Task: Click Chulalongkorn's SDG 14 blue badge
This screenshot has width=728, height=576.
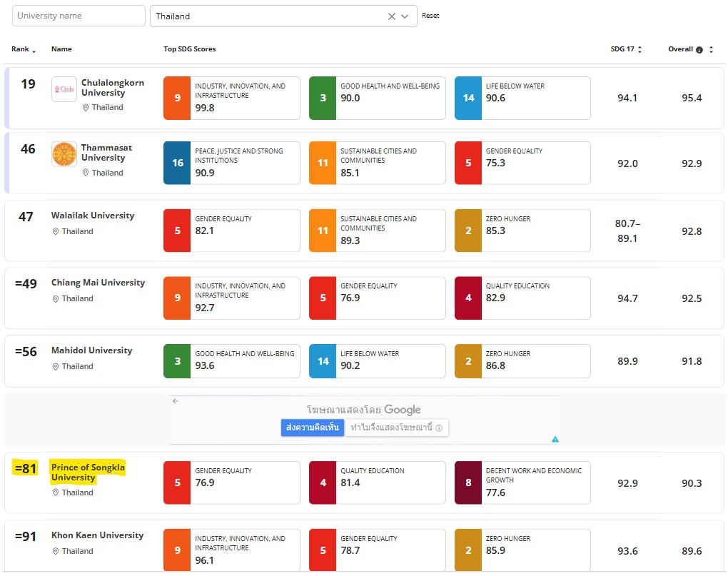Action: (468, 98)
